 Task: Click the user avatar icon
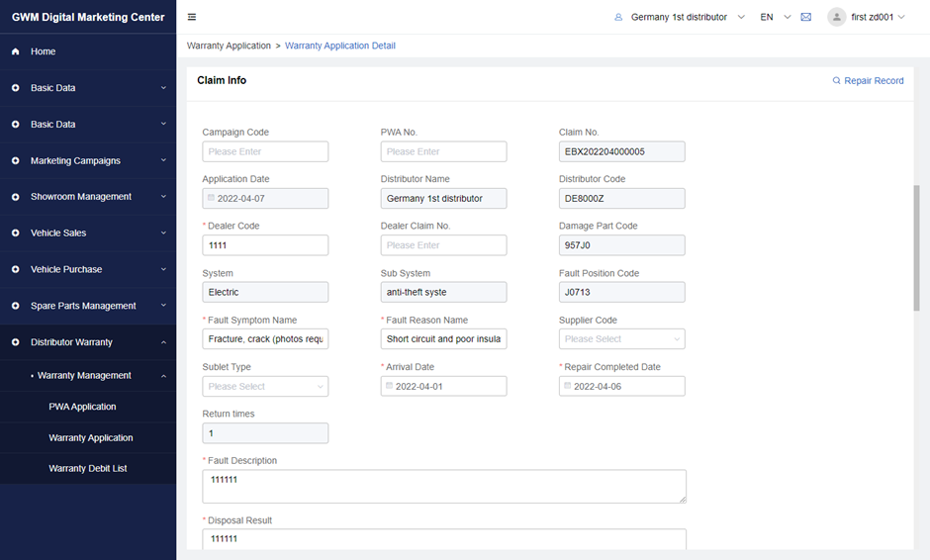pyautogui.click(x=837, y=17)
